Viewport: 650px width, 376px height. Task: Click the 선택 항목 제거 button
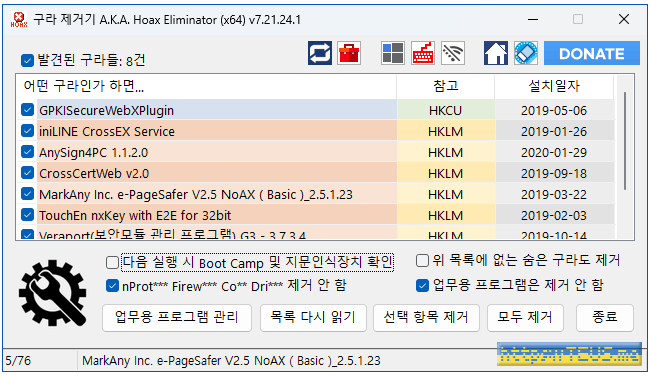click(x=426, y=318)
